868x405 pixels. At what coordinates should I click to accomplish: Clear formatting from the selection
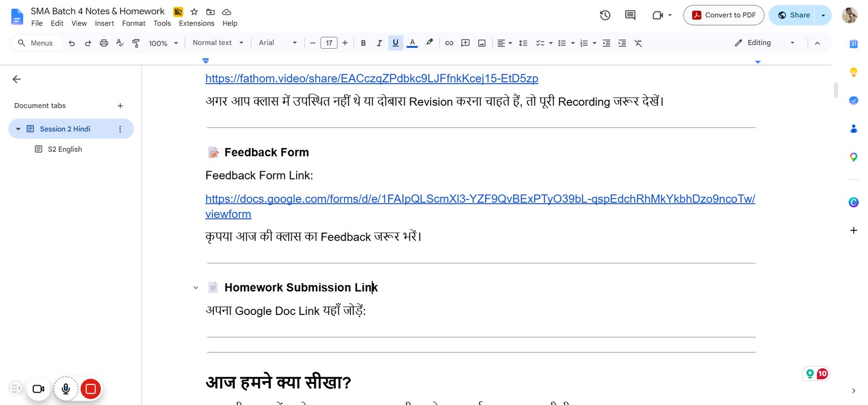coord(639,43)
